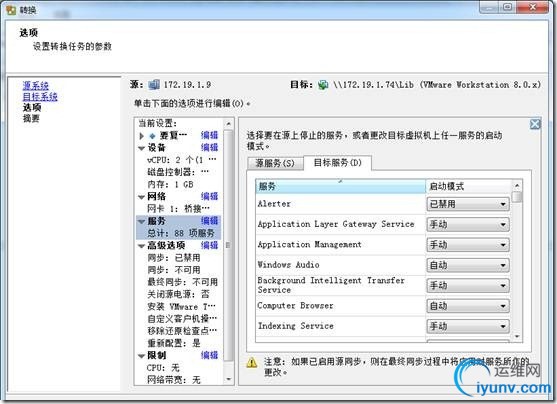The image size is (557, 404).
Task: Click the current settings list scrollbar thumb
Action: pyautogui.click(x=228, y=245)
